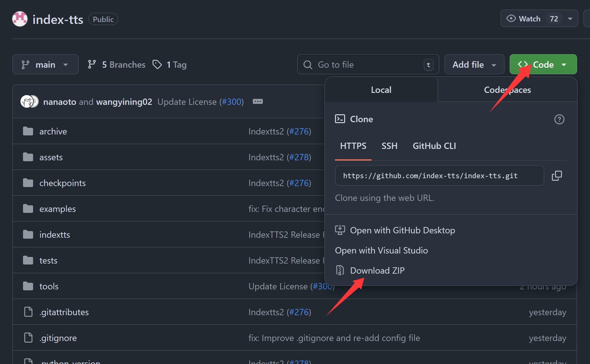Click the archive folder icon
The width and height of the screenshot is (590, 364).
pyautogui.click(x=28, y=131)
